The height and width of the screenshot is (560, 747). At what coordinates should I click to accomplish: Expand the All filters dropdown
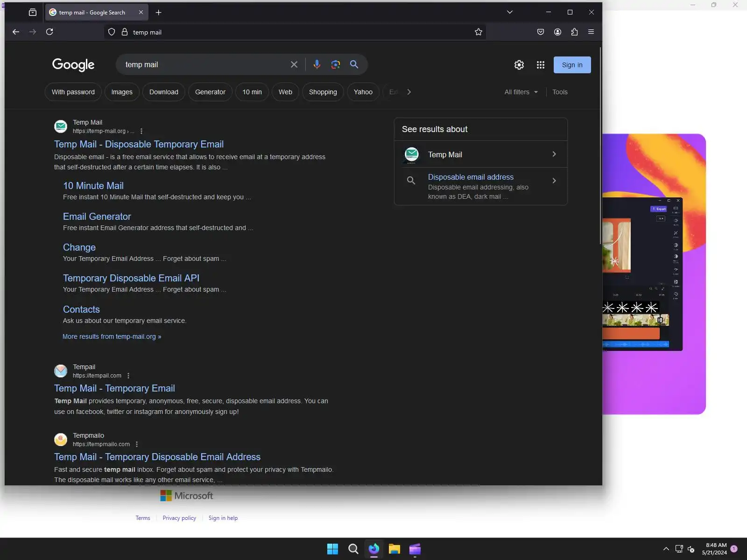[x=521, y=92]
